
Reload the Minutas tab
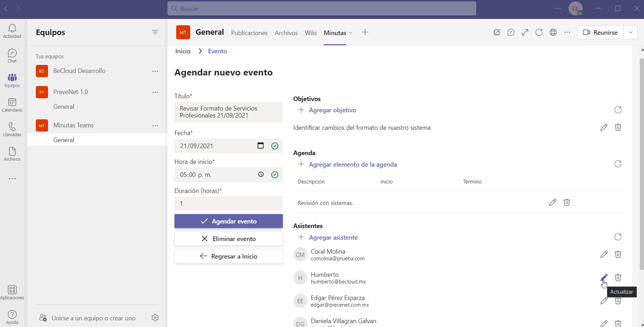tap(539, 33)
